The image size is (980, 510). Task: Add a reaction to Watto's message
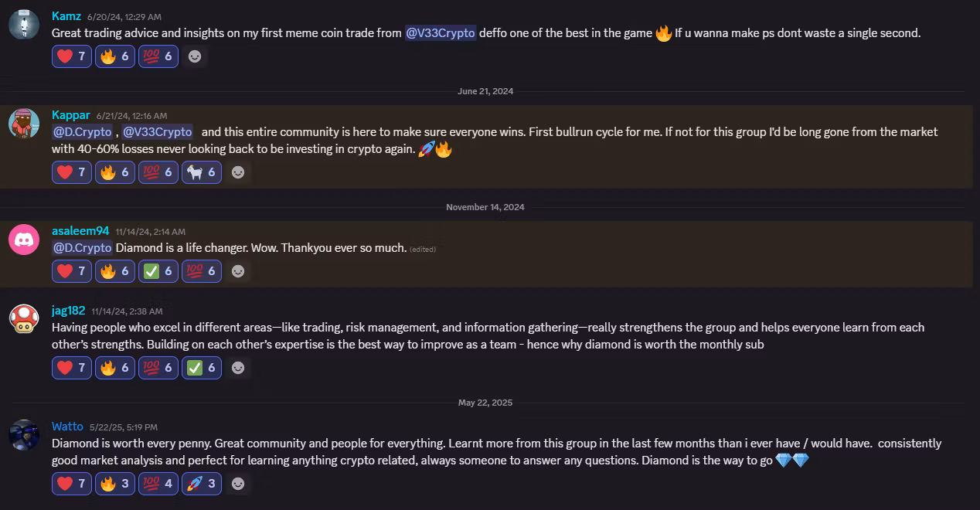tap(238, 484)
